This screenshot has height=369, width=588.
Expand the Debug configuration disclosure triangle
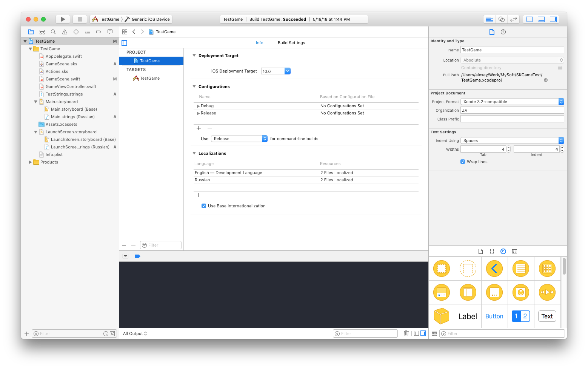click(x=198, y=106)
